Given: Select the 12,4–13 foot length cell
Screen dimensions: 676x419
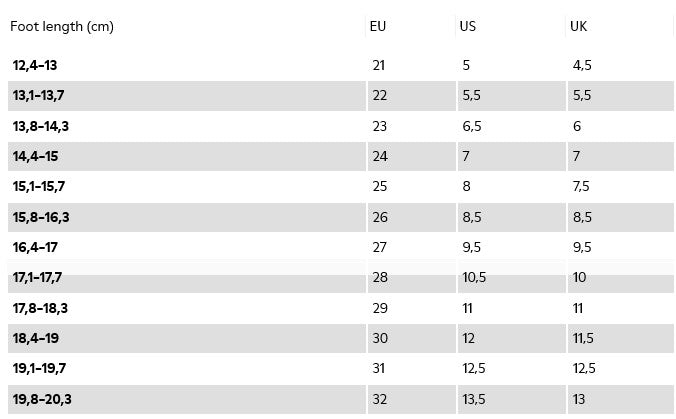Looking at the screenshot, I should pyautogui.click(x=35, y=66).
